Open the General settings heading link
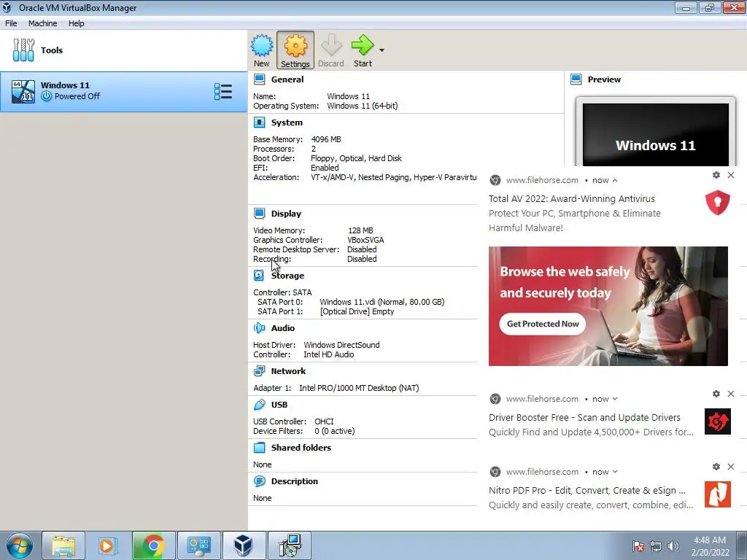747x560 pixels. (287, 79)
